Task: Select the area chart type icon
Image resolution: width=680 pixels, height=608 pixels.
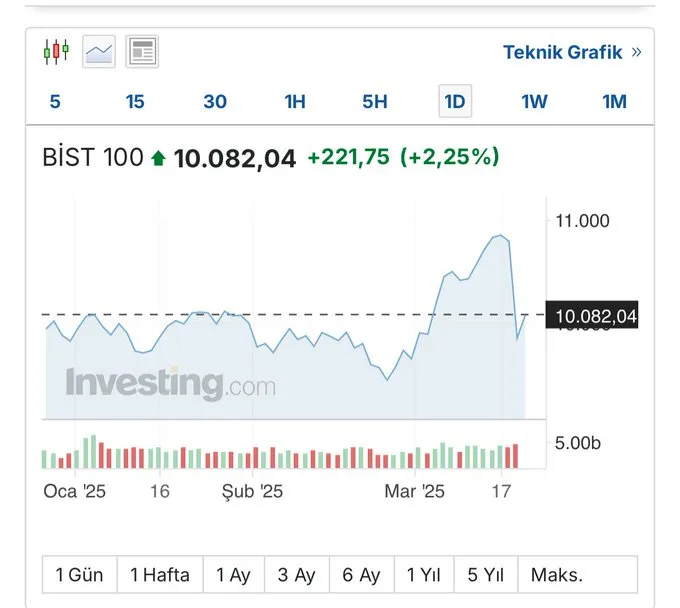Action: tap(99, 51)
